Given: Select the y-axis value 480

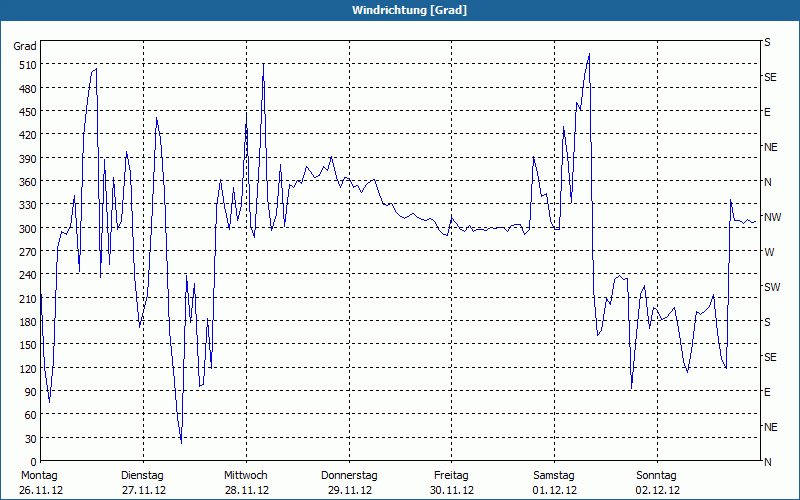Looking at the screenshot, I should (x=28, y=89).
